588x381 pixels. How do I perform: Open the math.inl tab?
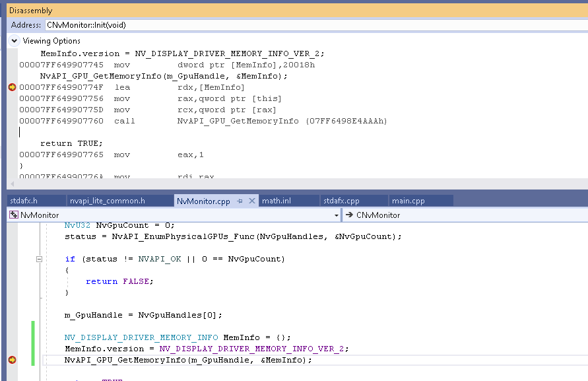click(x=277, y=201)
